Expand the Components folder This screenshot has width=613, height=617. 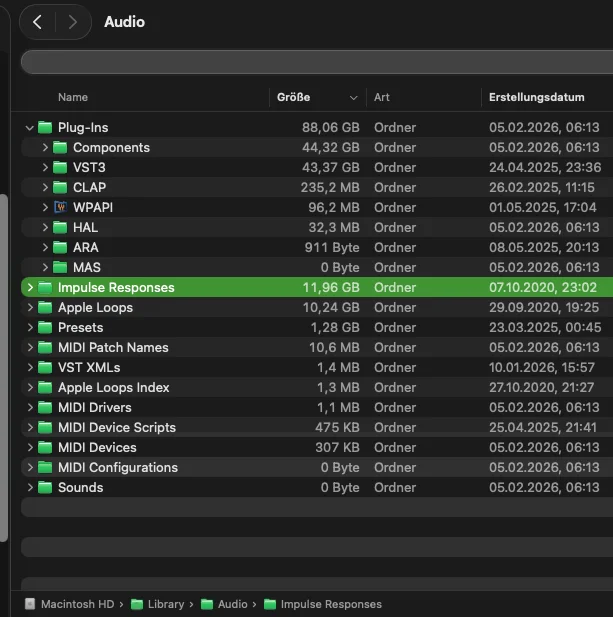pyautogui.click(x=45, y=148)
